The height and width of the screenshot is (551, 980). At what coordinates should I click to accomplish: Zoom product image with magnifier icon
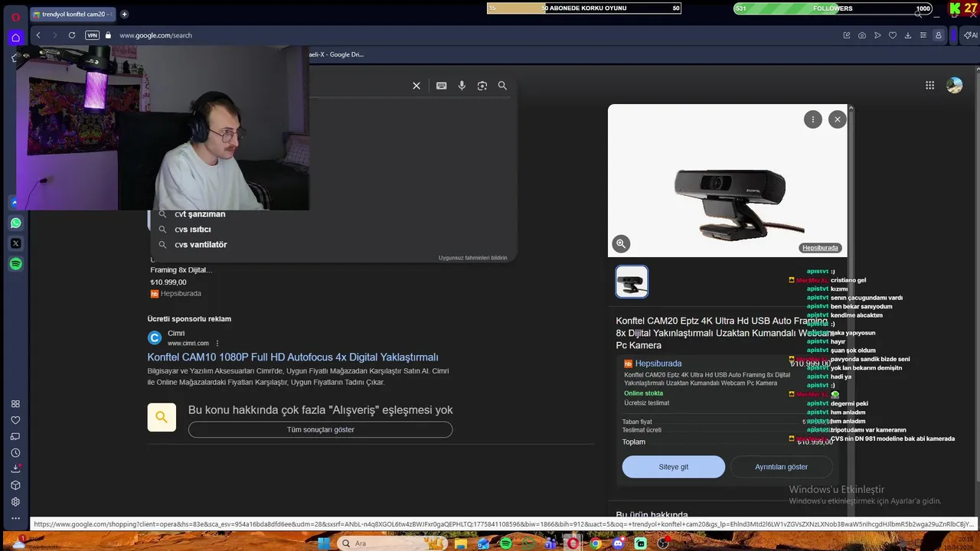621,243
